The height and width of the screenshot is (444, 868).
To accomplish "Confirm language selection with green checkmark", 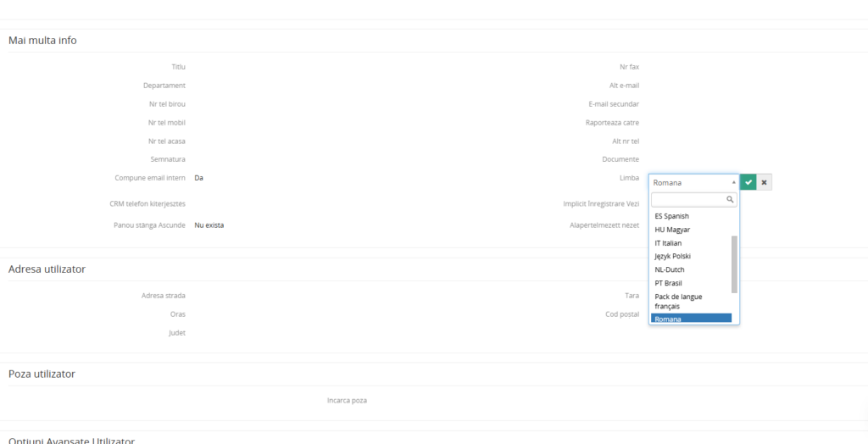I will 748,182.
